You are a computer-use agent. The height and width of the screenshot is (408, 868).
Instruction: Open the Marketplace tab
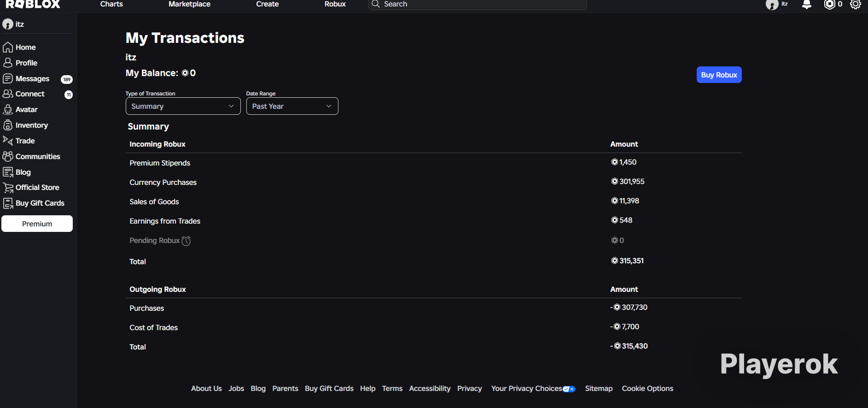coord(189,4)
